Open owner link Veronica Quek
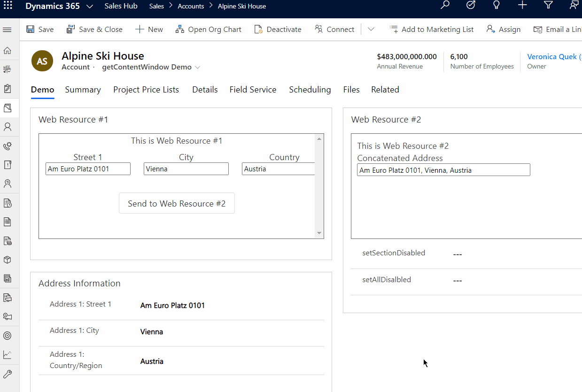582x392 pixels. (553, 56)
